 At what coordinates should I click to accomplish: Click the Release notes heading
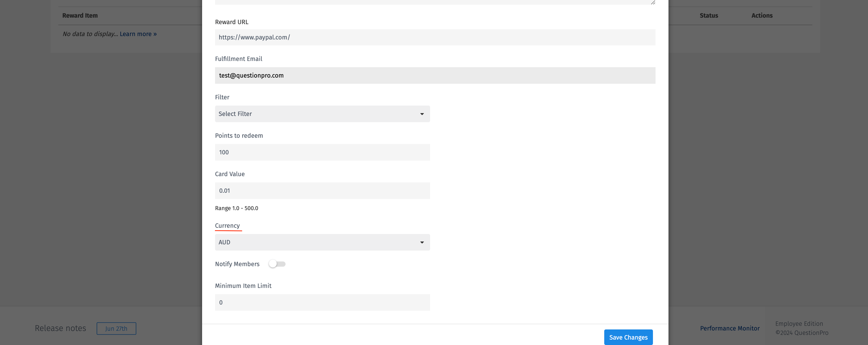click(x=60, y=328)
